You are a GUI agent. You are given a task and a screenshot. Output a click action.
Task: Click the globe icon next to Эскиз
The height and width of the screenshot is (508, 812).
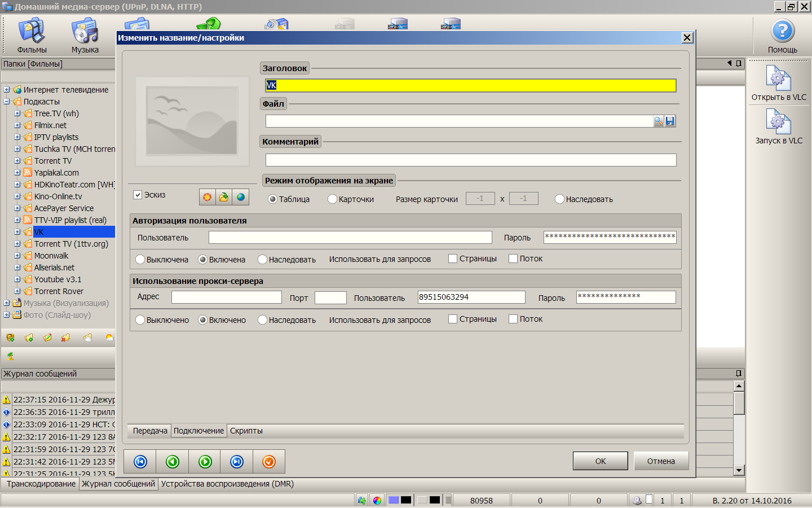[x=241, y=197]
